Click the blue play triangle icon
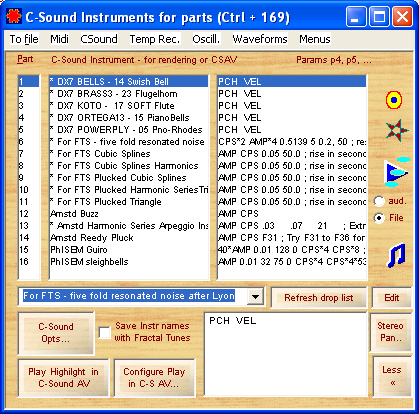 coord(396,172)
